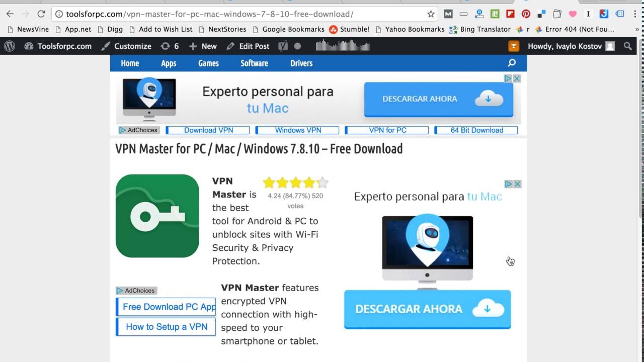
Task: Click the AdChoices label above Free Download link
Action: 136,291
